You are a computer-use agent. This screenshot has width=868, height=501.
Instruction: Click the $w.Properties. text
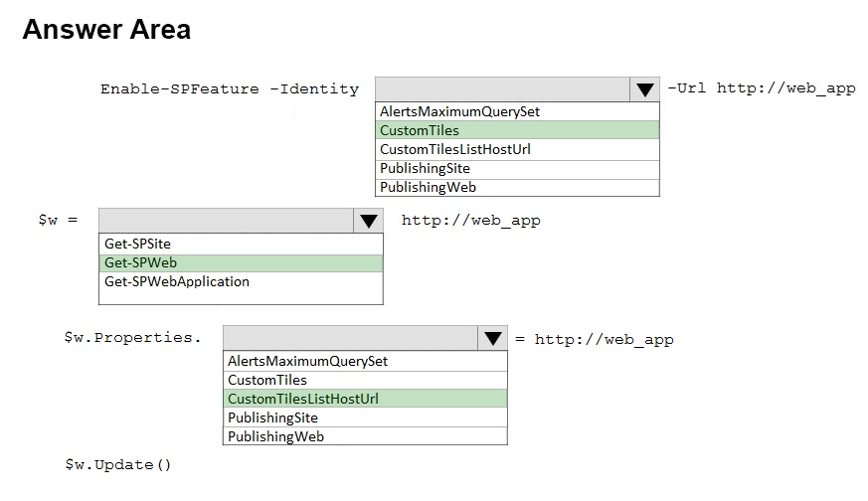coord(132,338)
